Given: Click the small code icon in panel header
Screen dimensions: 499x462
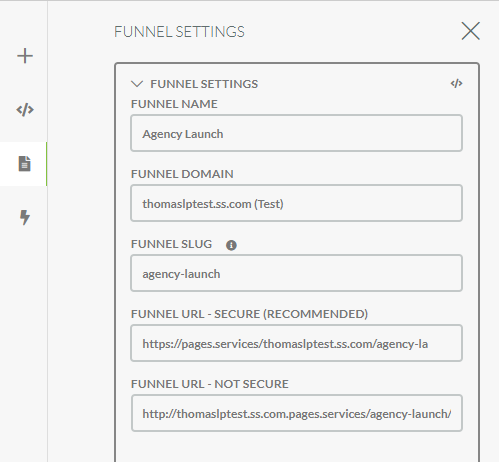Looking at the screenshot, I should [x=456, y=83].
